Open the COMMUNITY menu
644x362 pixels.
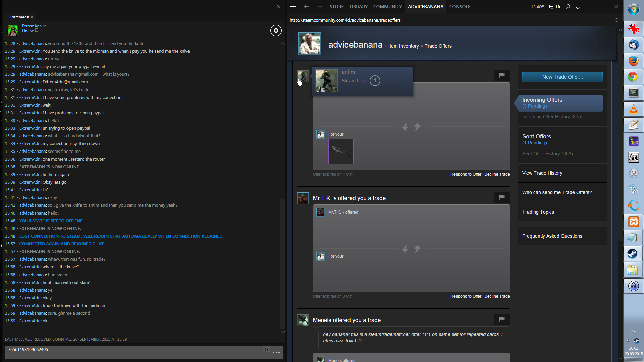[387, 7]
